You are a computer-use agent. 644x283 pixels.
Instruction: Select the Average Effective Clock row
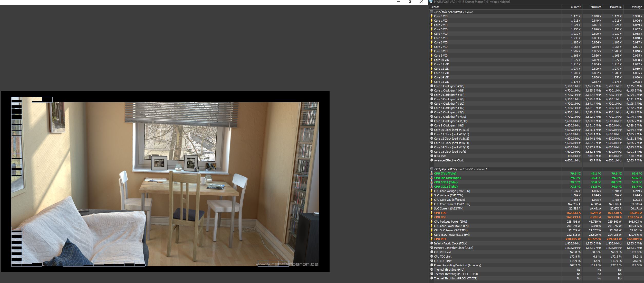[x=449, y=160]
